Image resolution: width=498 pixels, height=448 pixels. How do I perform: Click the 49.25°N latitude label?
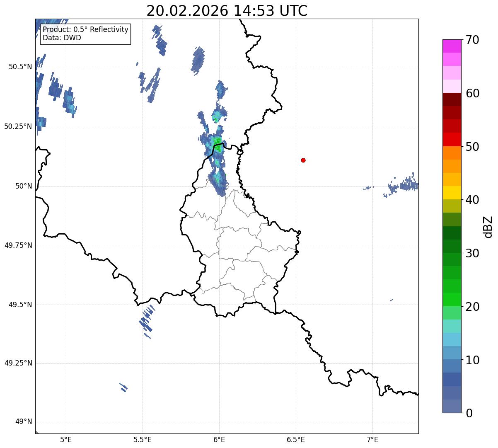tap(18, 363)
